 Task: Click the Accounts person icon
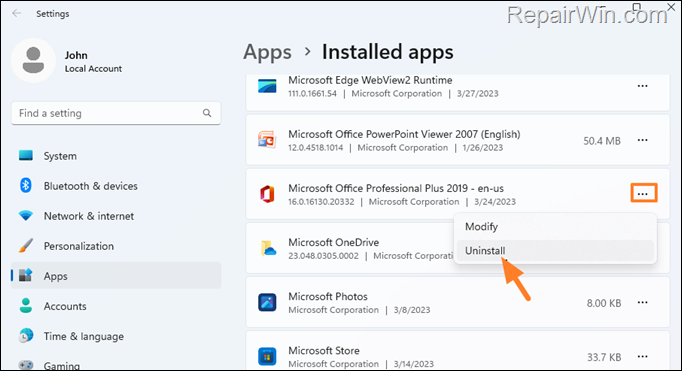click(x=26, y=306)
